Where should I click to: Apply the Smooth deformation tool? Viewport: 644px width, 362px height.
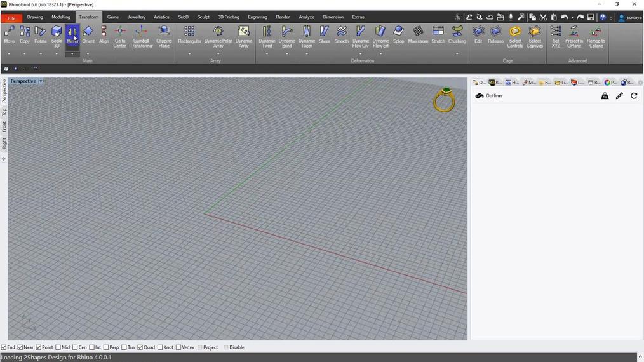(341, 35)
